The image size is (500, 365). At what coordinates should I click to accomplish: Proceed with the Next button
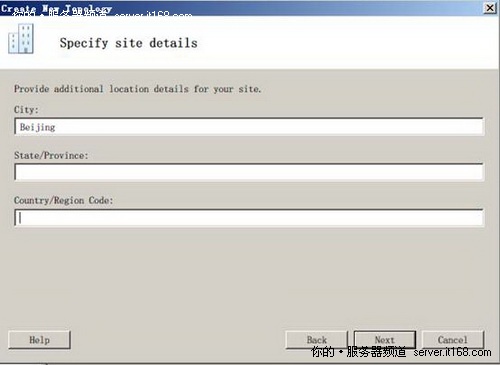point(385,340)
